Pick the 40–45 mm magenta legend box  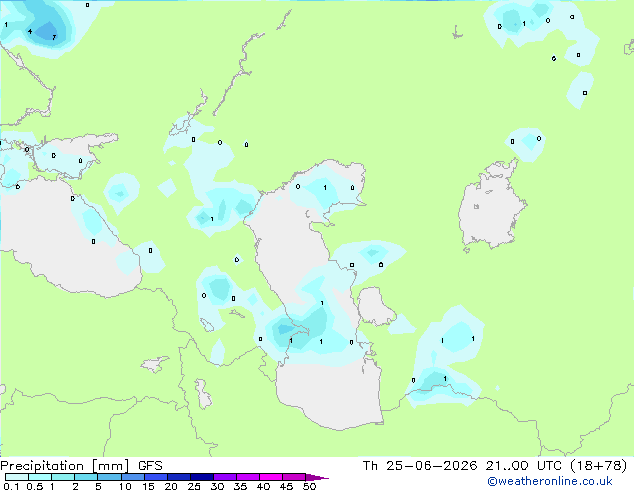coord(271,477)
